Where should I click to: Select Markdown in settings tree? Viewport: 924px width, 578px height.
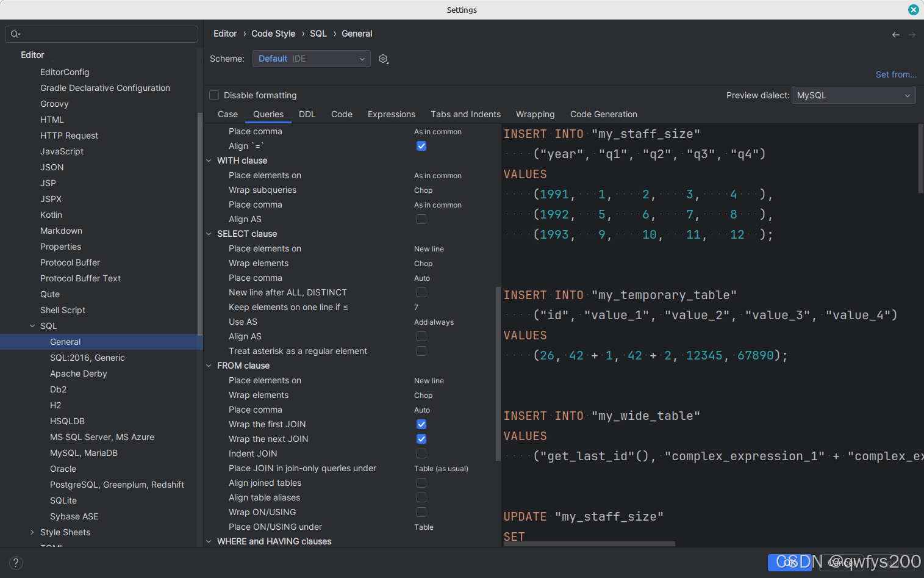61,231
